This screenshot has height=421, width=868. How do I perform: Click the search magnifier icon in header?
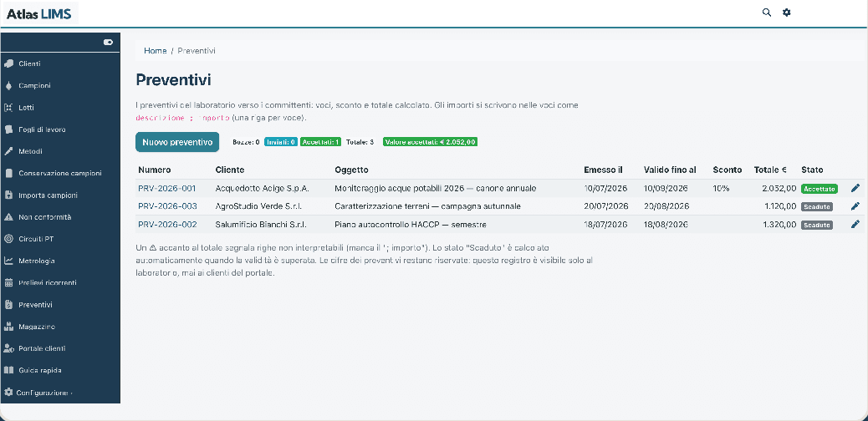(766, 13)
